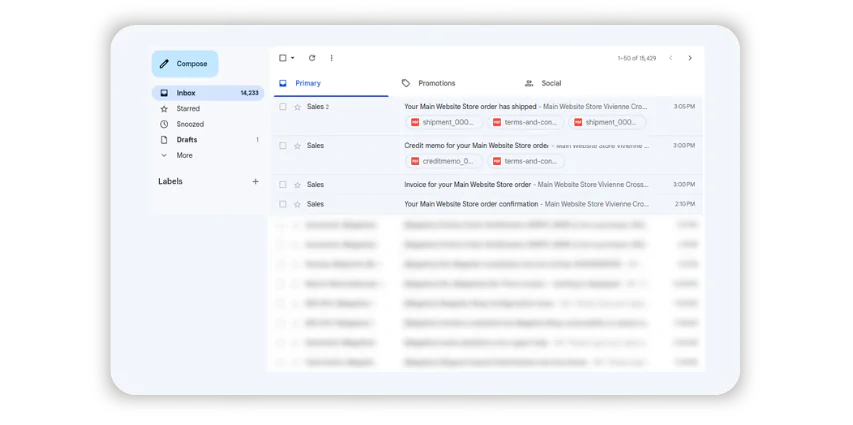Screen dimensions: 853x425
Task: Switch to the Primary tab
Action: 329,83
